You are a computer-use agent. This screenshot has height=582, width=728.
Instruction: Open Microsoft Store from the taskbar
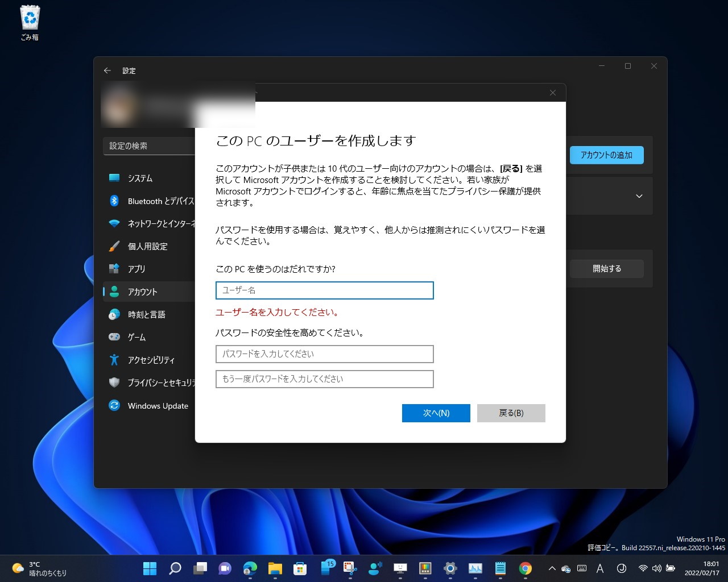(x=300, y=568)
